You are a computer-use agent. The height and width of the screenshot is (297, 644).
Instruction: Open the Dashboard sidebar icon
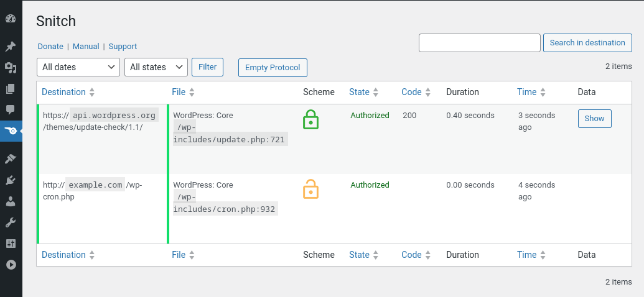[11, 19]
